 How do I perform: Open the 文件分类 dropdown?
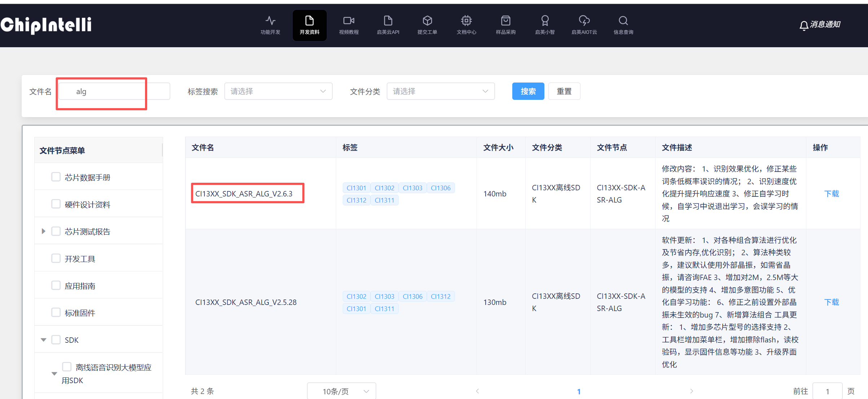(440, 91)
